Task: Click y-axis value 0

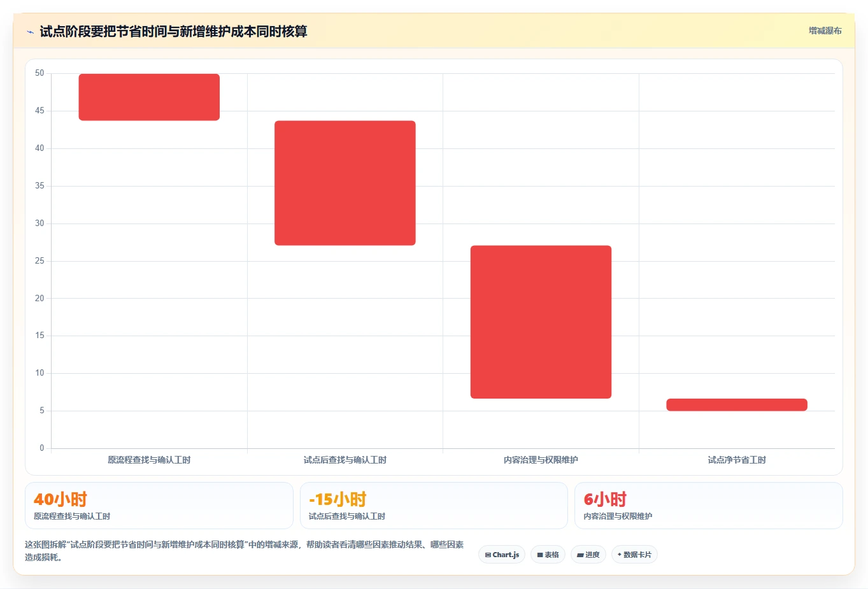Action: pyautogui.click(x=42, y=448)
